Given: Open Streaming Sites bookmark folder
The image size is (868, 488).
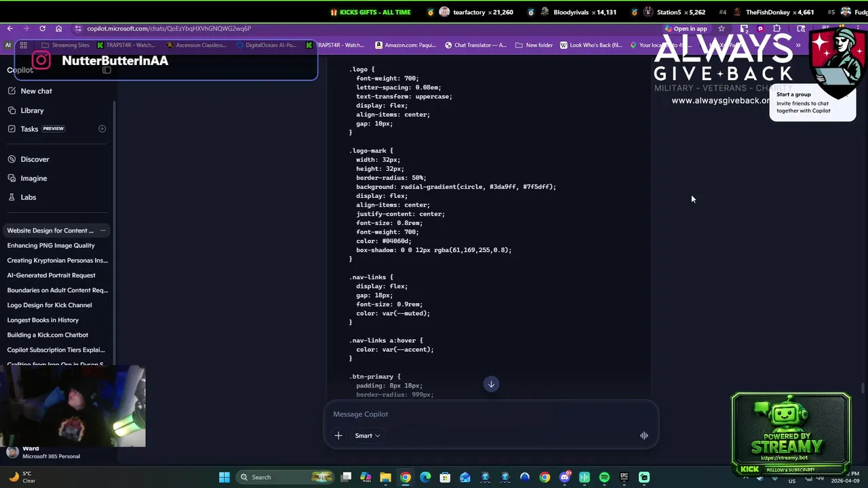Looking at the screenshot, I should (x=65, y=45).
